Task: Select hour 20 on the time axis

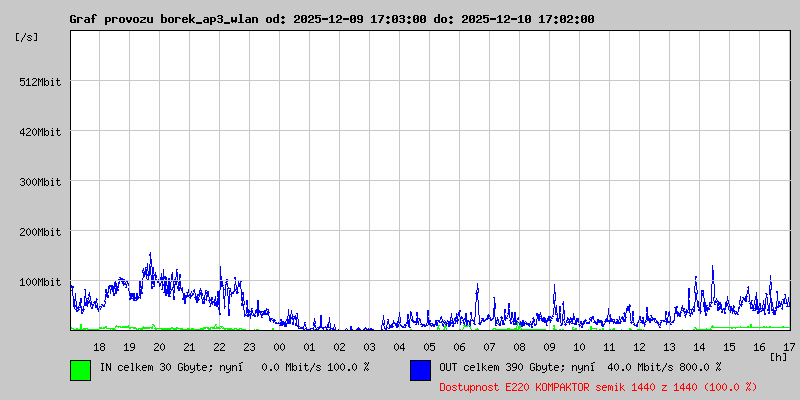Action: point(159,347)
